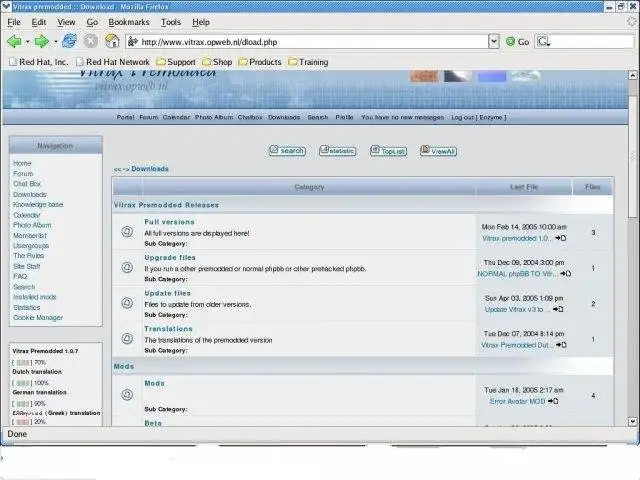The width and height of the screenshot is (640, 480).
Task: Reload the current page
Action: 69,41
